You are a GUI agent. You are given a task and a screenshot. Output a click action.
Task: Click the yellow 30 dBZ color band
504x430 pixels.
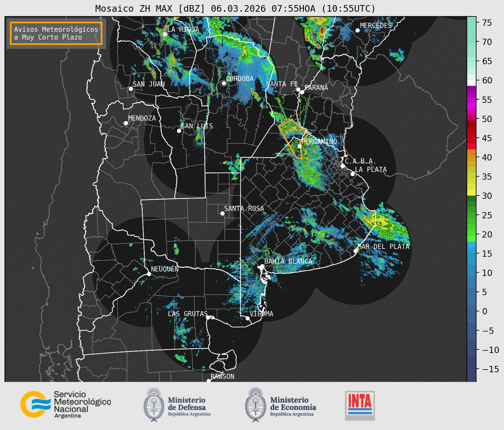click(471, 193)
